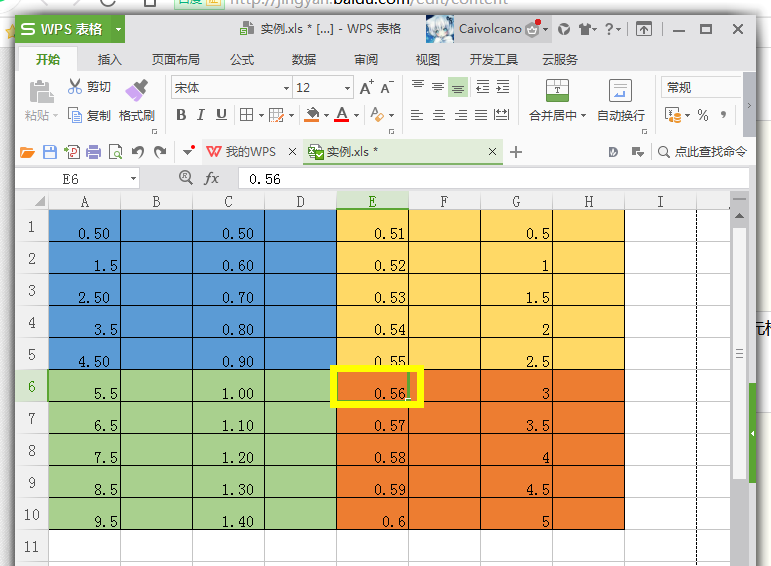Click the Save floppy disk icon
Viewport: 771px width, 566px height.
(x=50, y=152)
